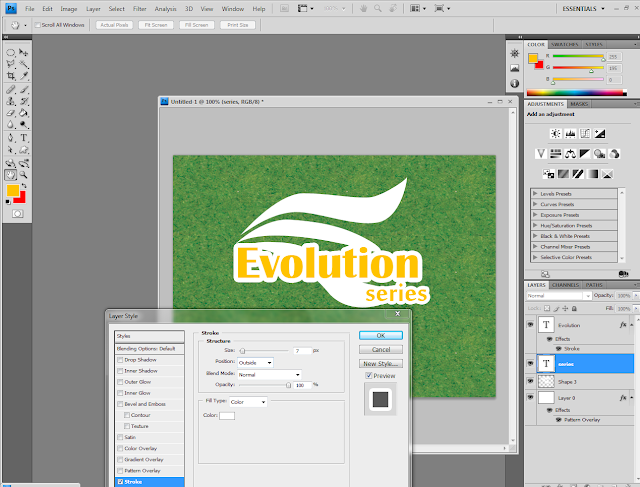Select the Pen tool
This screenshot has height=487, width=640.
[x=11, y=138]
